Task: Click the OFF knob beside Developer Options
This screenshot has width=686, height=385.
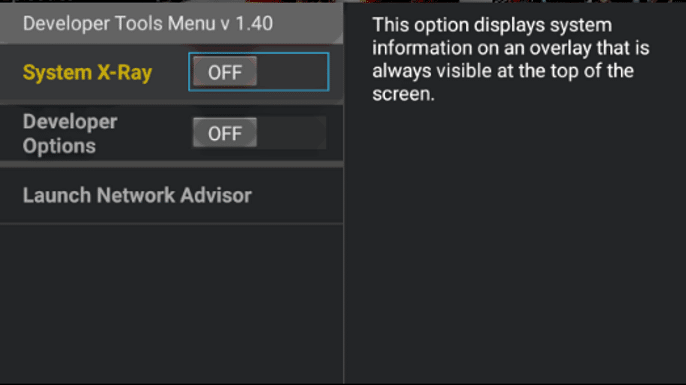Action: pyautogui.click(x=225, y=133)
